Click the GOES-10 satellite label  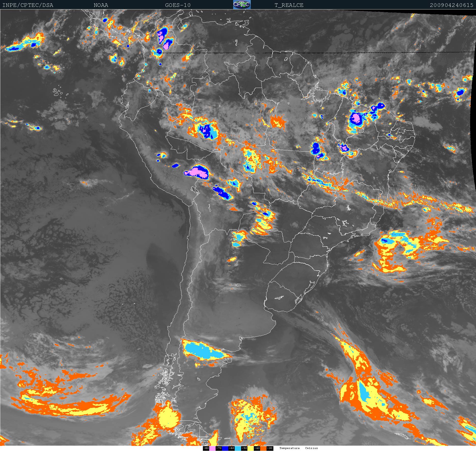click(x=178, y=5)
